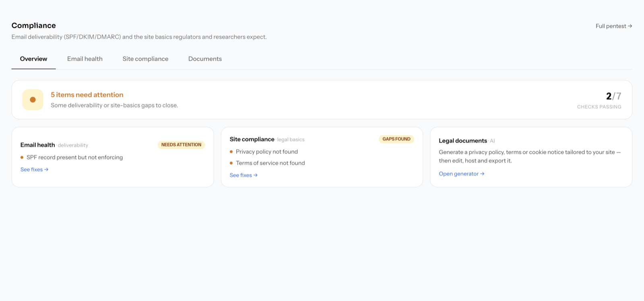Click the Email deliverability subtitle text
Viewport: 644px width, 301px height.
(x=139, y=37)
